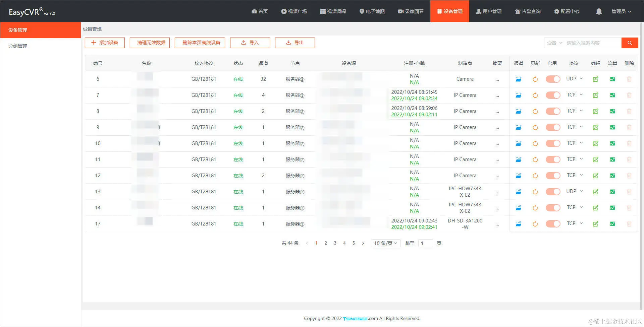View traffic chart for device 12
Image resolution: width=644 pixels, height=327 pixels.
[x=612, y=176]
